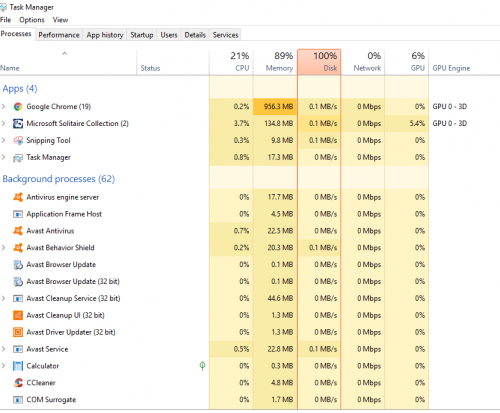The image size is (500, 413).
Task: Click Avast Cleanup Service (32 bit) icon
Action: pyautogui.click(x=18, y=298)
